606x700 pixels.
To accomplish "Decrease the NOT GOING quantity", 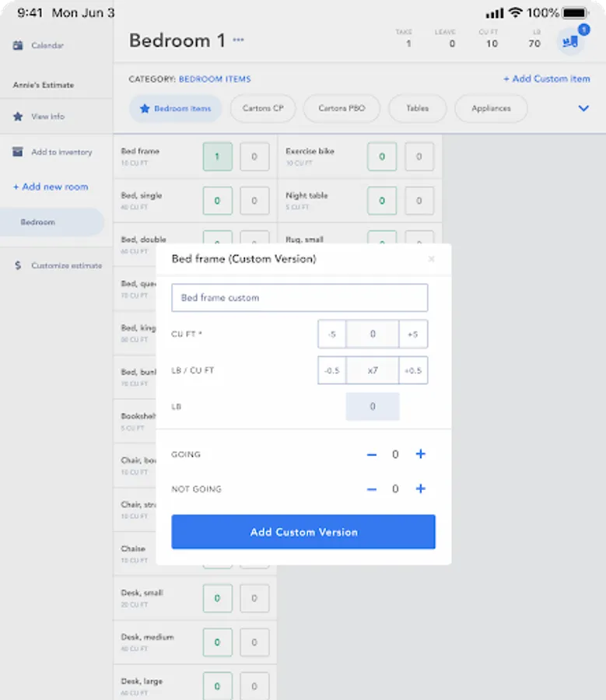I will (372, 489).
